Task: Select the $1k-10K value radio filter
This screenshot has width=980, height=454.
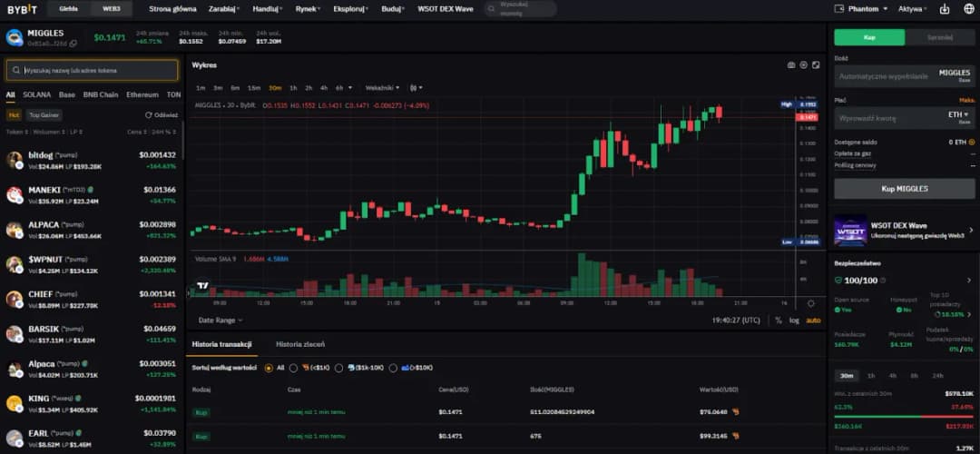Action: click(338, 368)
